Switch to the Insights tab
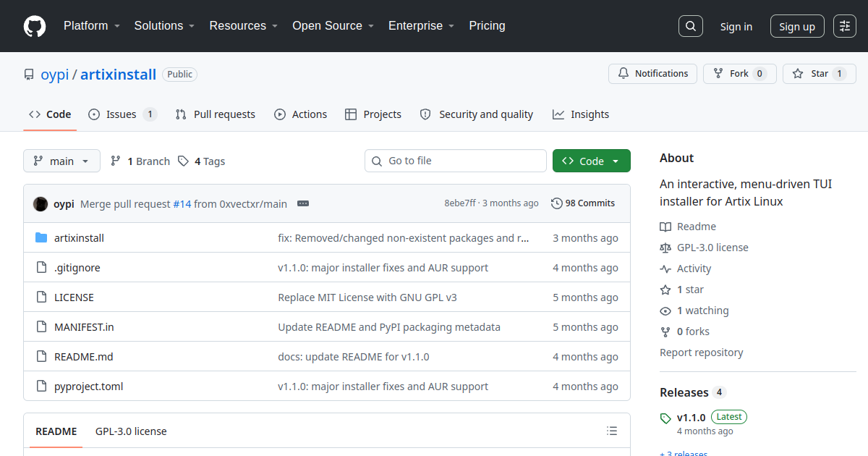The image size is (868, 456). click(581, 114)
